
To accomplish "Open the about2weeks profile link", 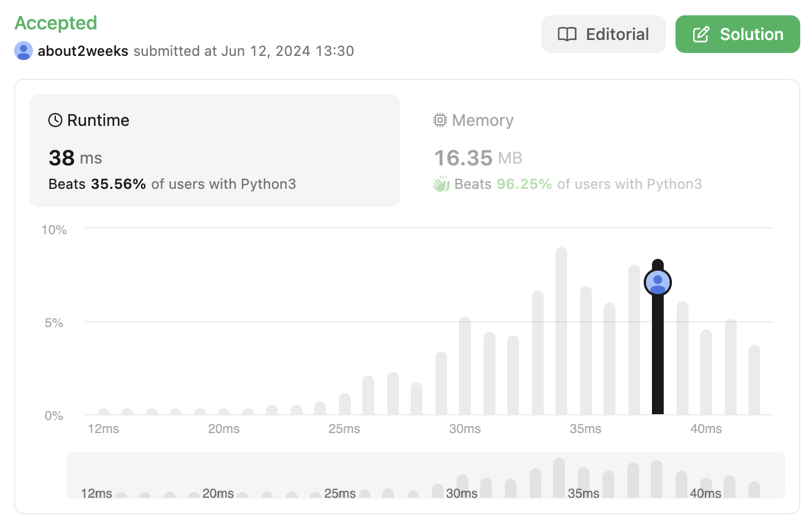I will [83, 51].
